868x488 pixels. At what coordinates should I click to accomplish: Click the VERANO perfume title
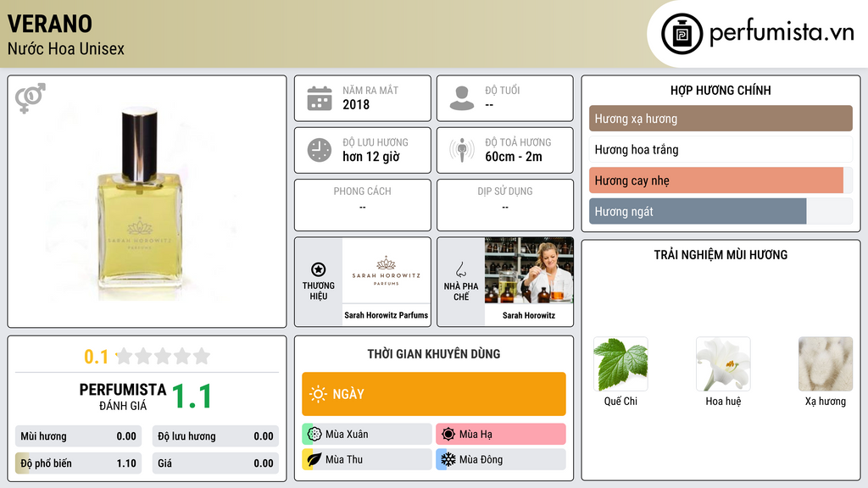point(50,24)
